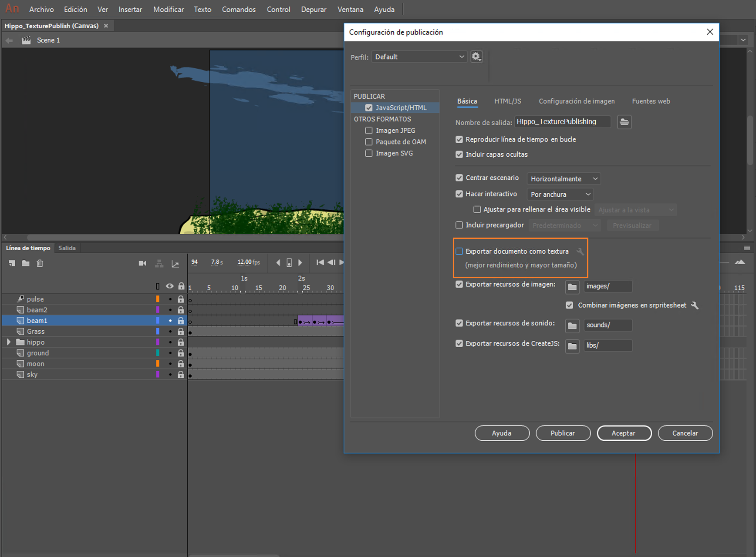Toggle lock on the Grass layer
The width and height of the screenshot is (756, 557).
181,332
